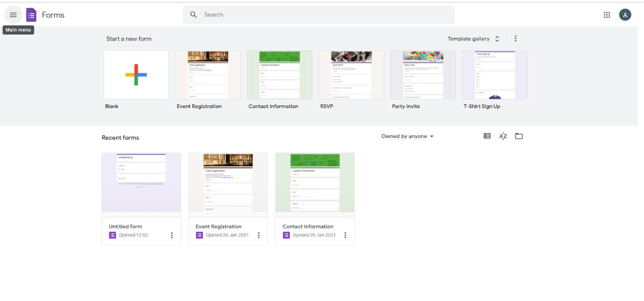Click the Search input field
This screenshot has height=301, width=644.
pyautogui.click(x=319, y=15)
